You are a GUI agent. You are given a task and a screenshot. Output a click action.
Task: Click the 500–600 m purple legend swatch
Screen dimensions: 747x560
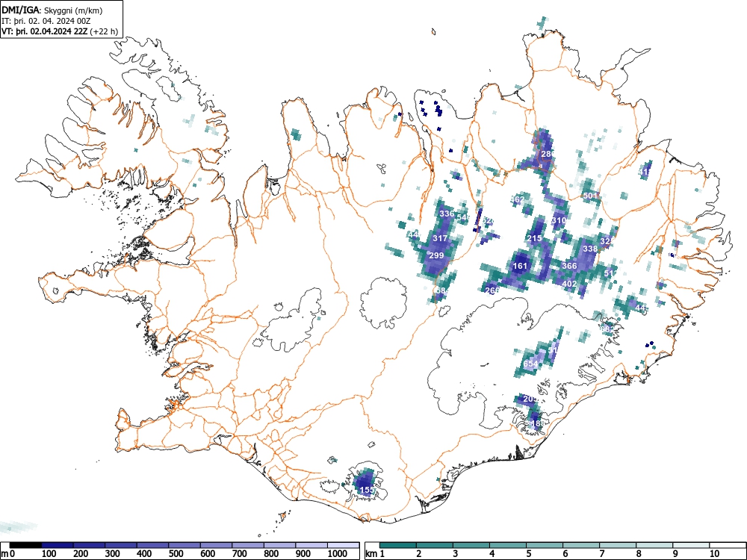[x=185, y=545]
